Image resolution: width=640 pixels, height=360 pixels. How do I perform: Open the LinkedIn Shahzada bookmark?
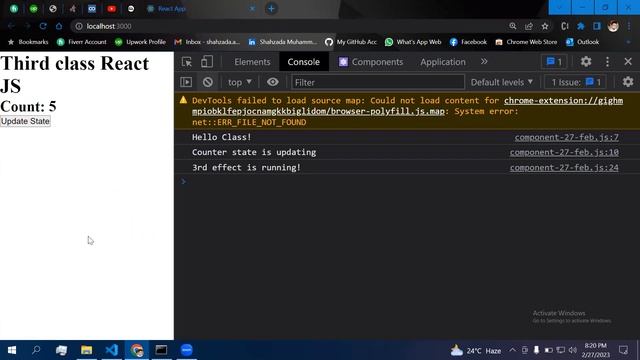click(282, 42)
